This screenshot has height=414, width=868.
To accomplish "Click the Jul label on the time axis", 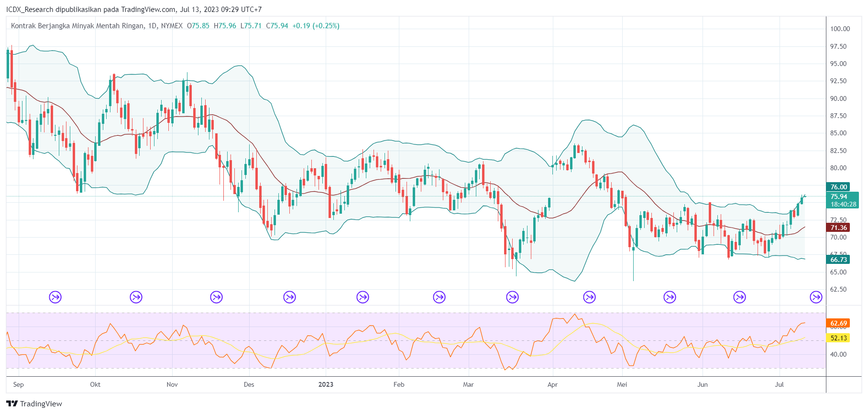I will [x=780, y=384].
